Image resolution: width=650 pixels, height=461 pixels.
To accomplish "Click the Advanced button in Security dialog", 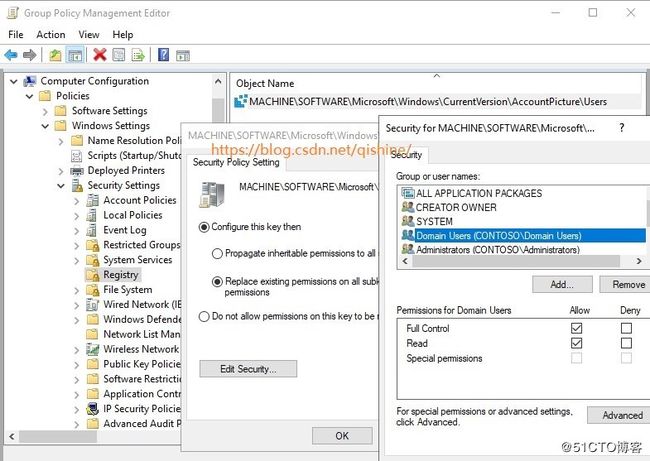I will coord(620,415).
